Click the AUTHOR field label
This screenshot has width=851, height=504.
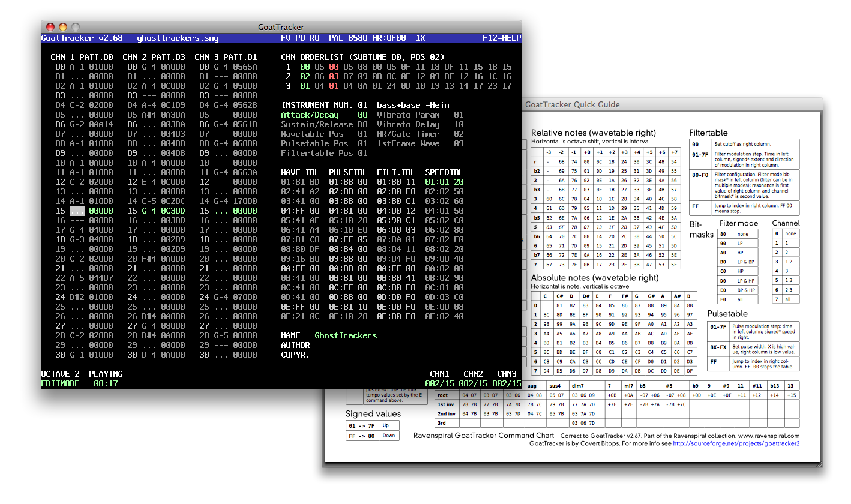pyautogui.click(x=295, y=345)
